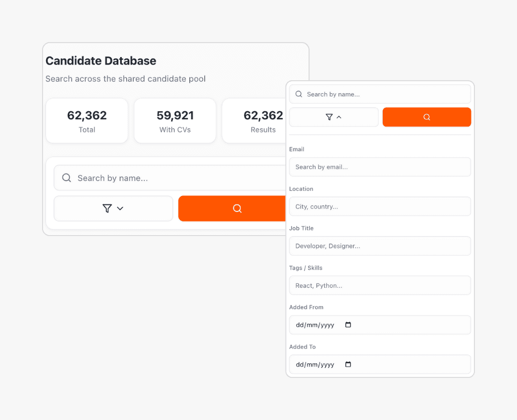This screenshot has width=517, height=420.
Task: Click the 'Added From' field label
Action: 306,307
